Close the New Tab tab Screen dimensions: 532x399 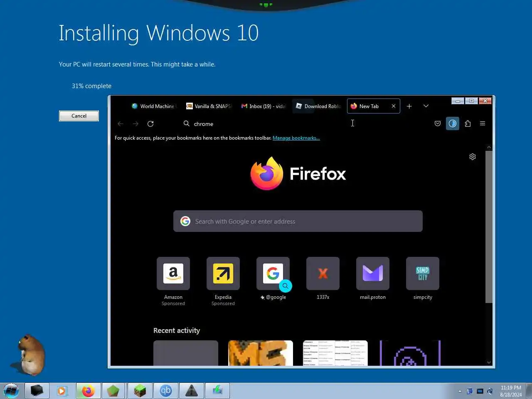tap(394, 106)
